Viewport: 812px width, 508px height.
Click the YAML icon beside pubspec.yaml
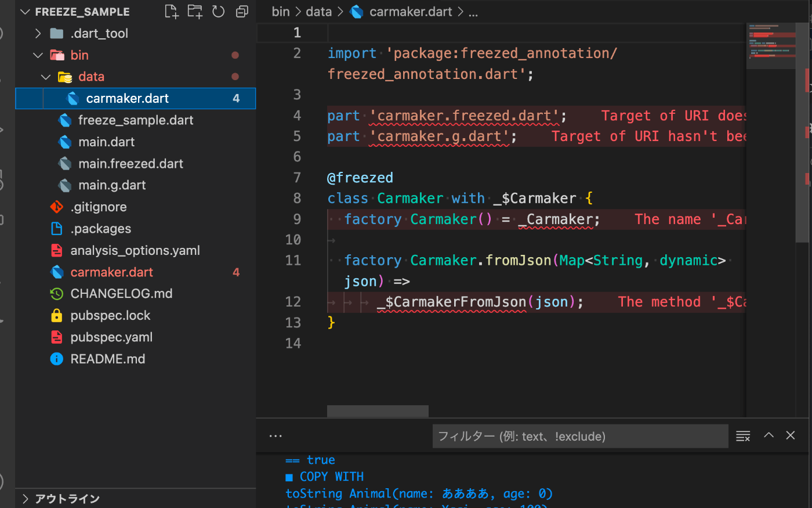(x=57, y=337)
